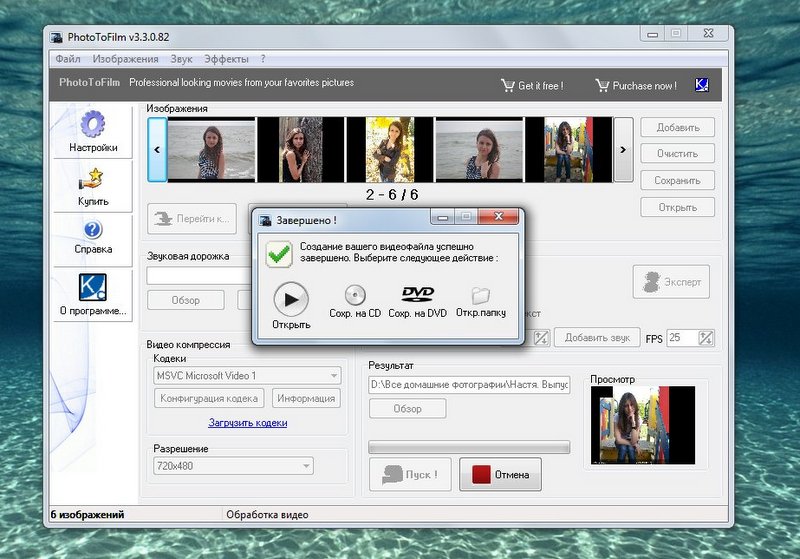Click the Звуковая дорожка path field
Image resolution: width=800 pixels, height=559 pixels.
coord(199,275)
